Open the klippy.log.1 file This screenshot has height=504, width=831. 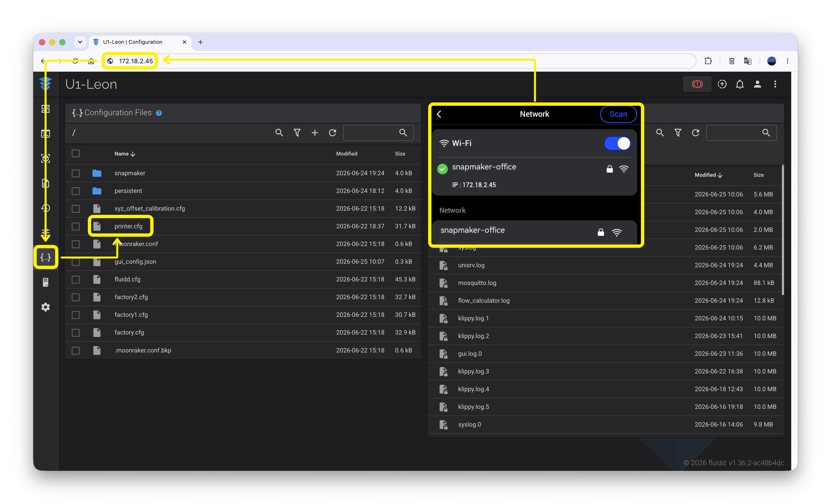click(x=473, y=318)
